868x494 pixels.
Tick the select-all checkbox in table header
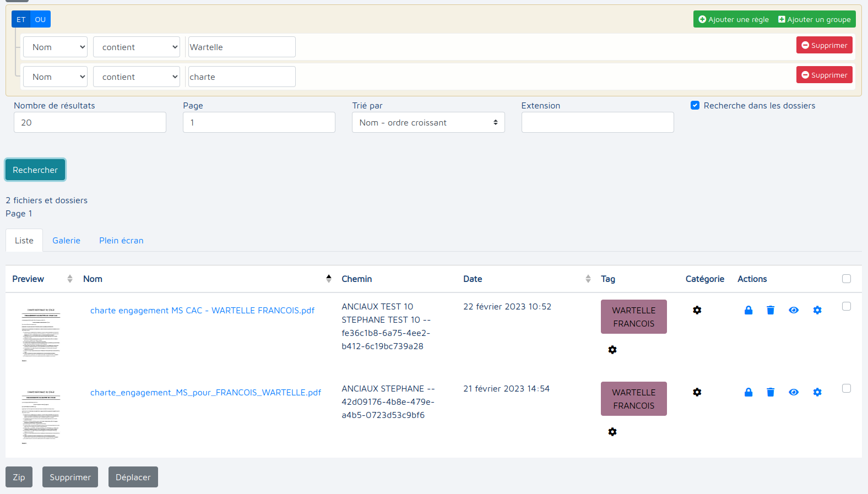847,279
